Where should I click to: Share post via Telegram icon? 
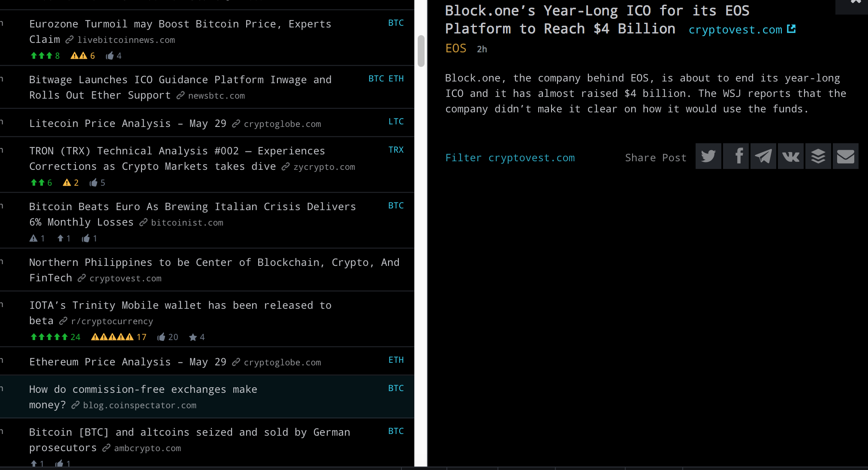point(763,156)
